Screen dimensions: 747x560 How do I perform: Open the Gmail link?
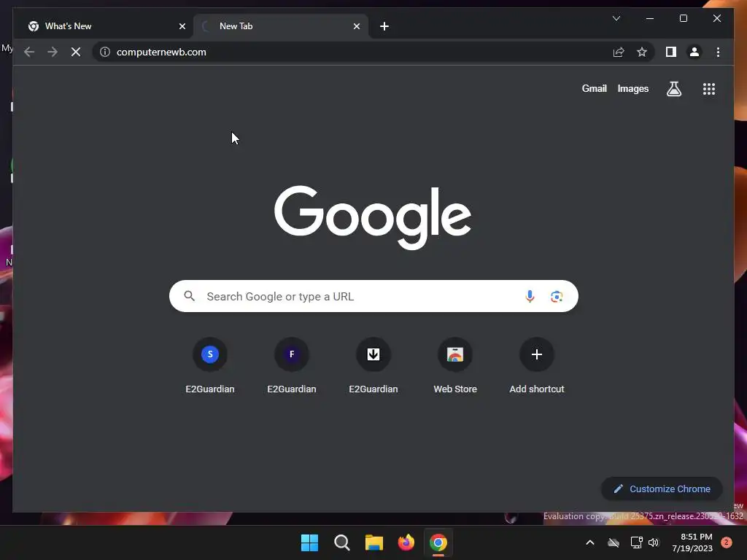coord(594,88)
